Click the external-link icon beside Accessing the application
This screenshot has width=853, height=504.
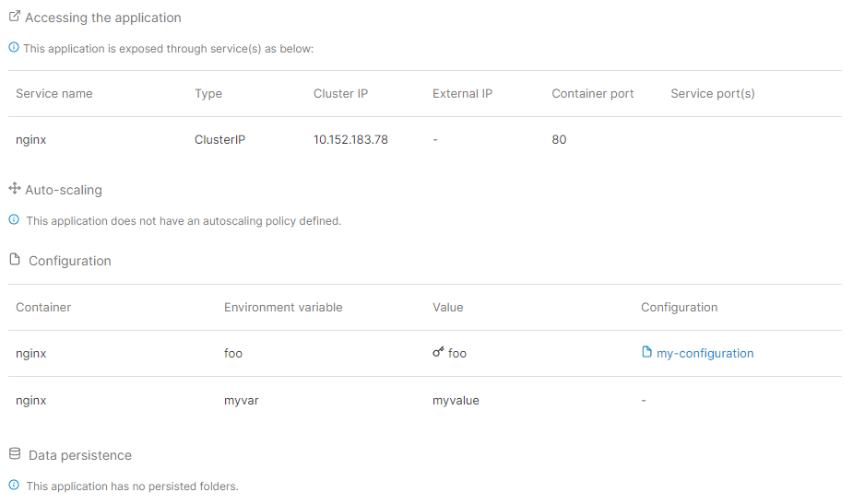pos(15,17)
